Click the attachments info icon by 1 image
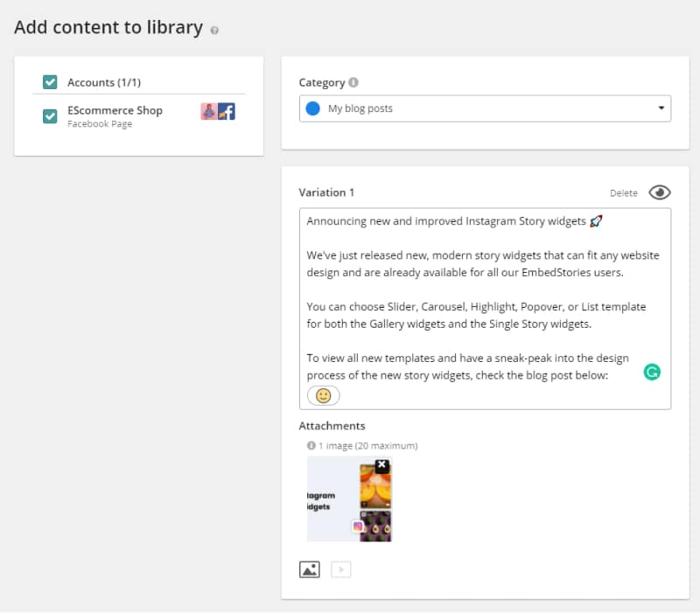Screen dimensions: 700x613 [x=311, y=445]
